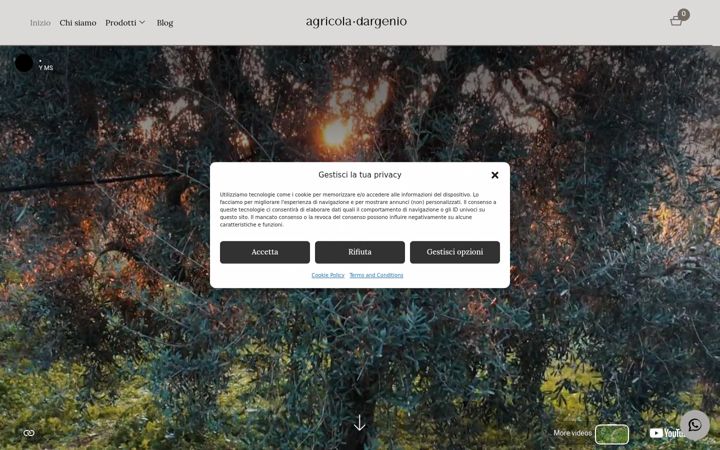The height and width of the screenshot is (450, 720).
Task: Click the Gestisci la tua privacy heading
Action: coord(360,174)
